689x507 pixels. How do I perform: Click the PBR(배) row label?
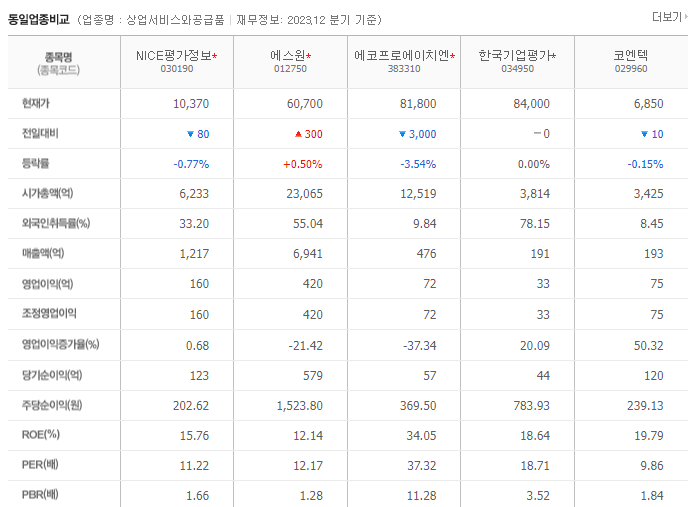coord(40,495)
